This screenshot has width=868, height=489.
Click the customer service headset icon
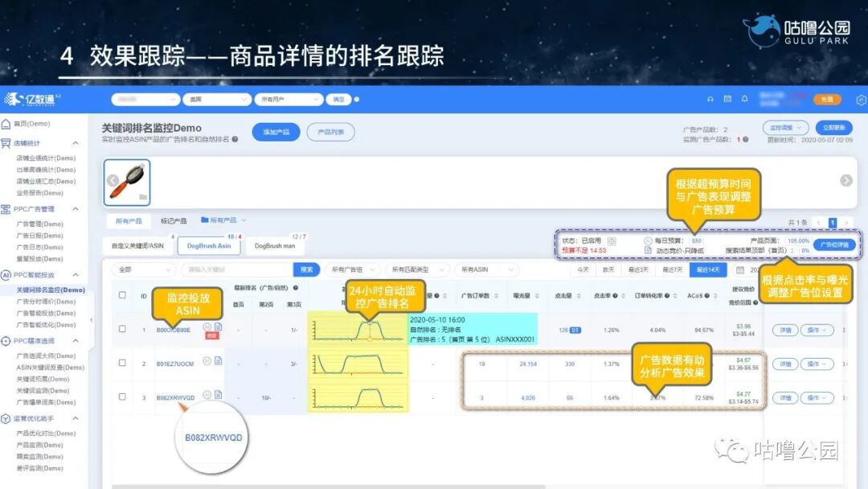[709, 98]
